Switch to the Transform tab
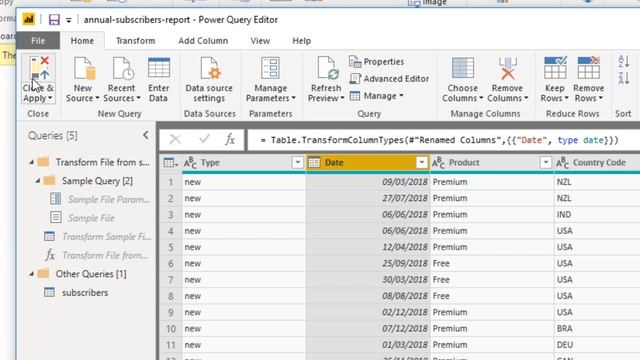The height and width of the screenshot is (360, 640). coord(136,41)
